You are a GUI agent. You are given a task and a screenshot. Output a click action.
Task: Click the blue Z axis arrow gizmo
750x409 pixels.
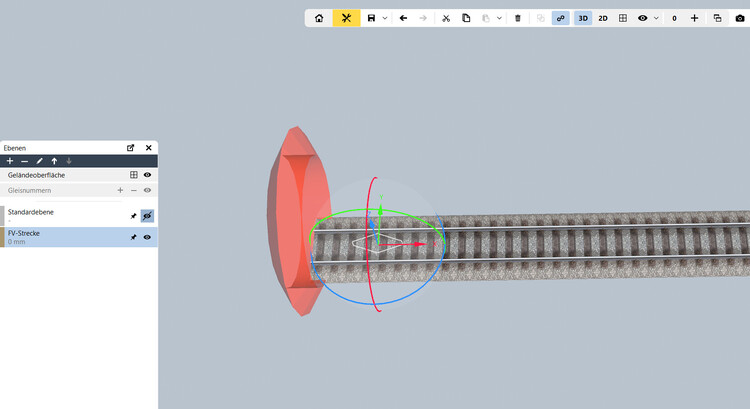(x=372, y=223)
